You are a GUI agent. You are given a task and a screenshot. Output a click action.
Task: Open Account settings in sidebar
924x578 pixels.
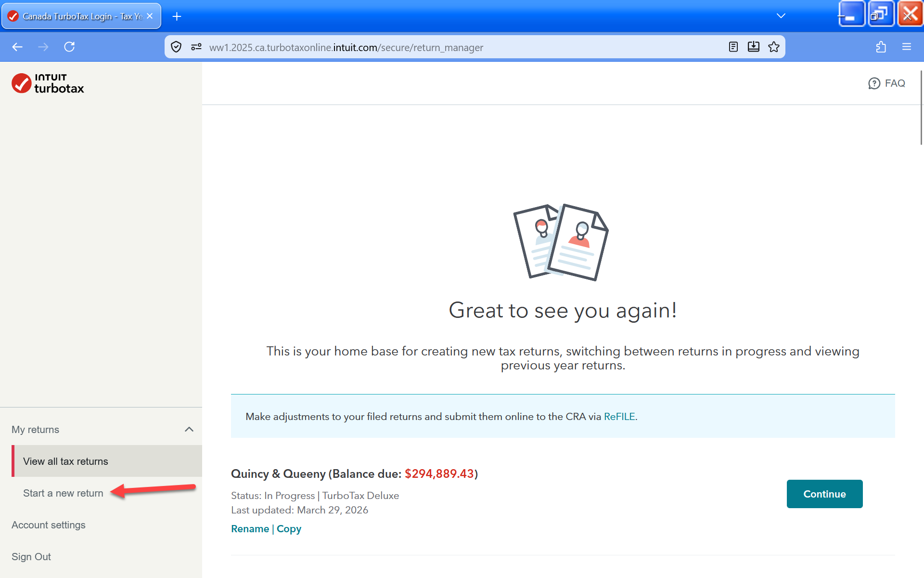(49, 525)
